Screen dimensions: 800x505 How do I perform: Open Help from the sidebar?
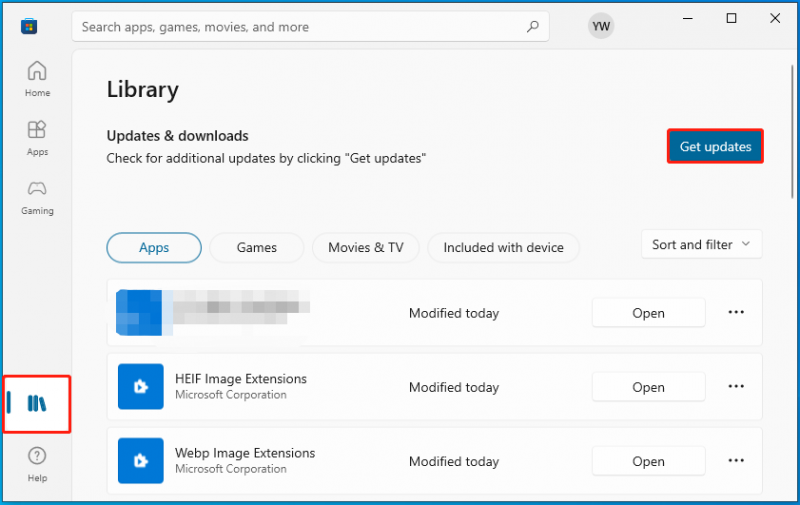point(37,464)
